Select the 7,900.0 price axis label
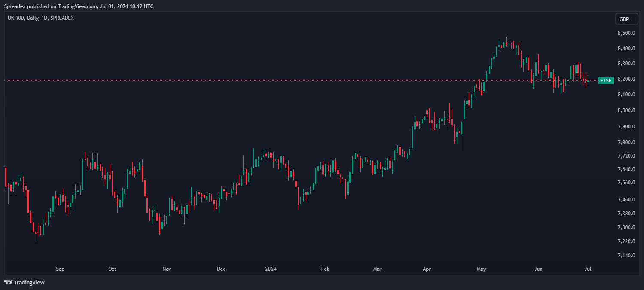The width and height of the screenshot is (644, 290). 627,127
